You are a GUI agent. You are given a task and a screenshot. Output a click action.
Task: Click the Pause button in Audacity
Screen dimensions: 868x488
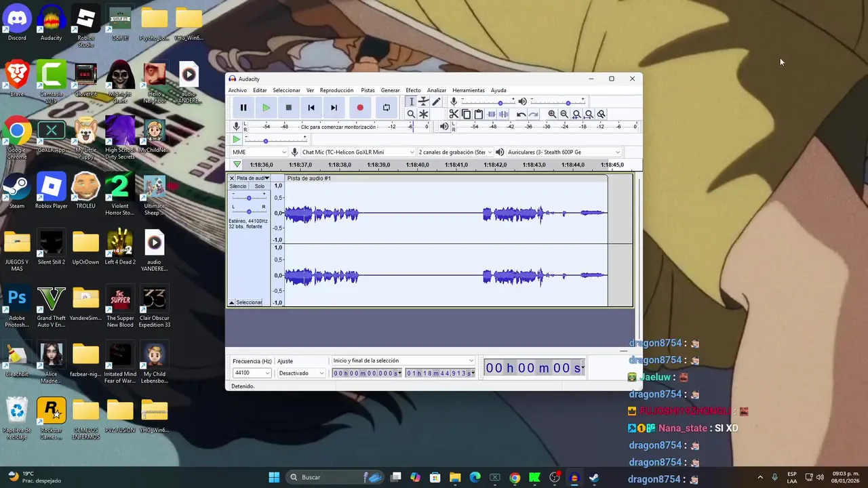point(243,107)
